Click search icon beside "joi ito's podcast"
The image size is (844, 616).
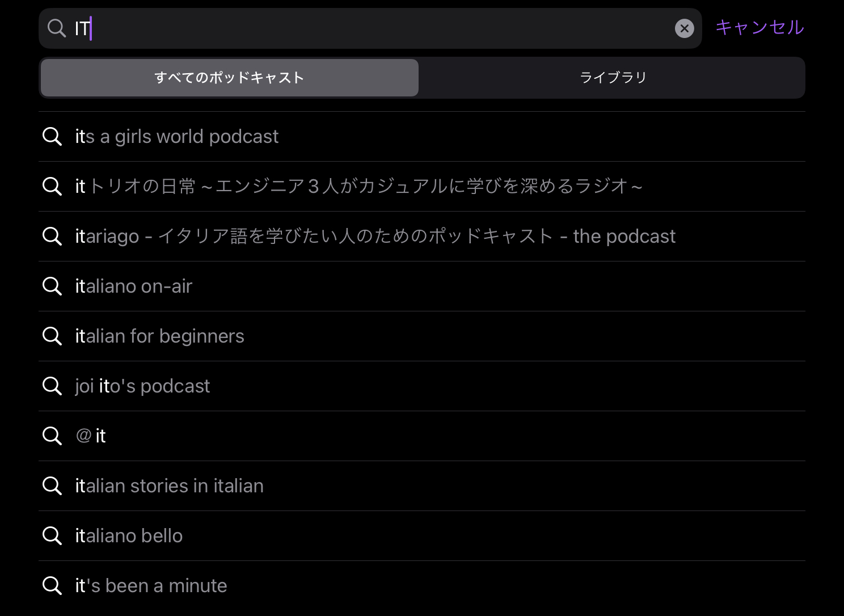52,386
